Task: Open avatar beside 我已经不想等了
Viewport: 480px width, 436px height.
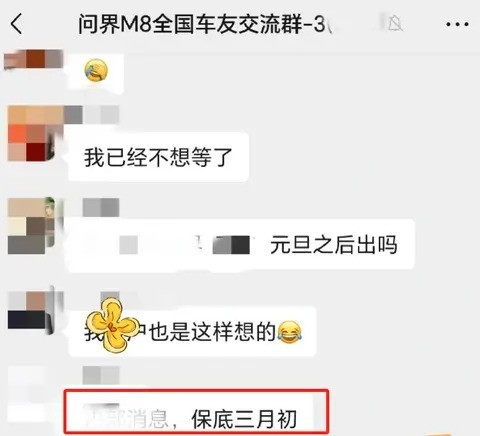Action: point(32,133)
